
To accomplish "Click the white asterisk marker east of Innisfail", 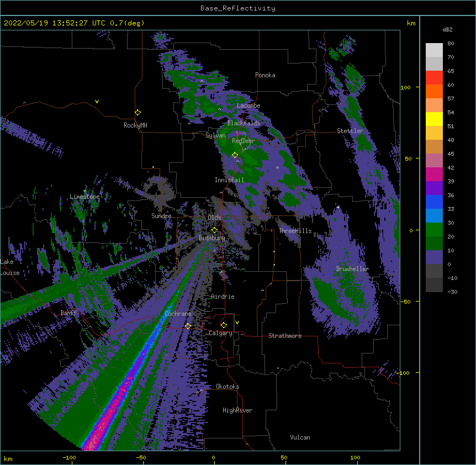I will [x=277, y=168].
